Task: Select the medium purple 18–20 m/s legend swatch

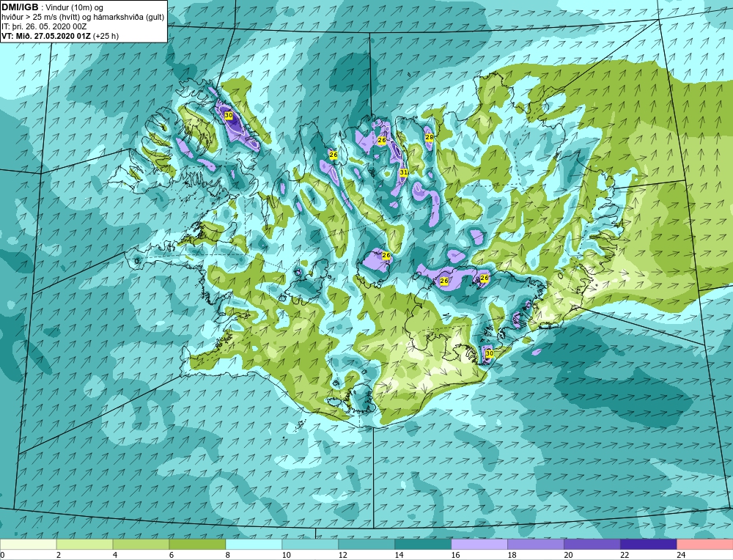Action: [x=535, y=545]
